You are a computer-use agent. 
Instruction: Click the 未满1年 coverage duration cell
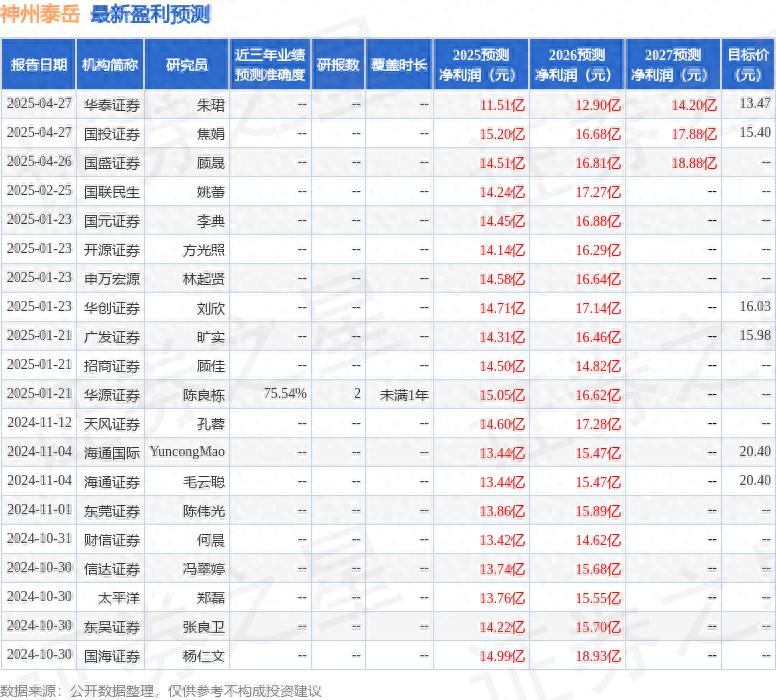point(404,395)
